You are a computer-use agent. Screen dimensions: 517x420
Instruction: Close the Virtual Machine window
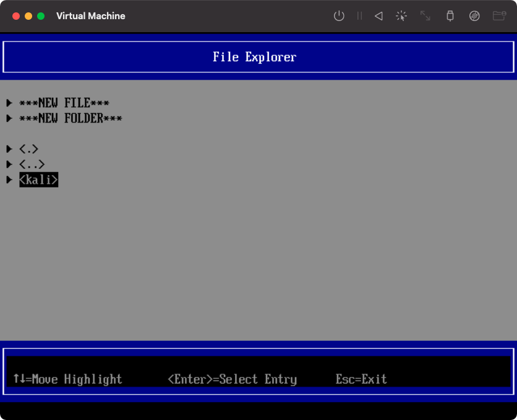16,16
